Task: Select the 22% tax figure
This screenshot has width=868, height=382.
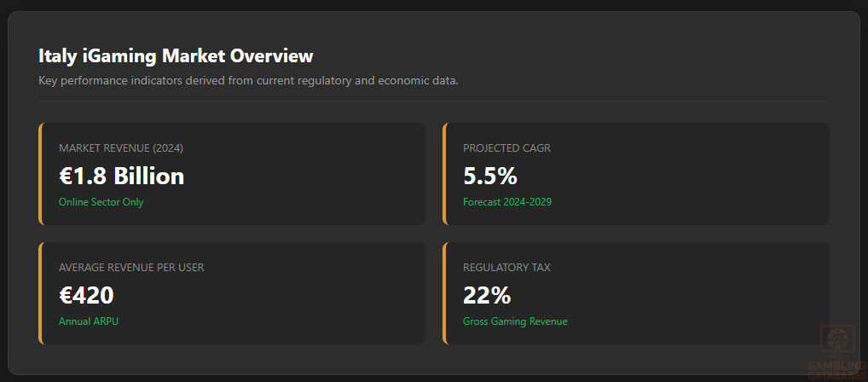Action: (x=487, y=295)
